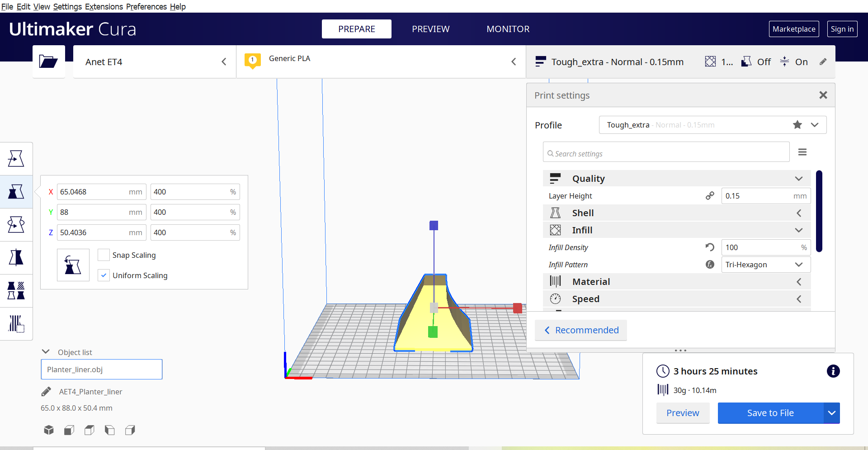
Task: Open the View menu
Action: [42, 6]
